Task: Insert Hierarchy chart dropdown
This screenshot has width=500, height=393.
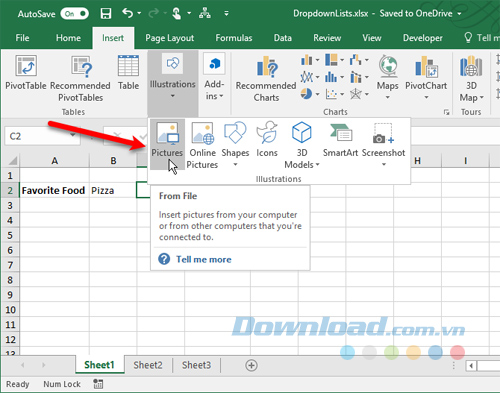Action: [x=335, y=60]
